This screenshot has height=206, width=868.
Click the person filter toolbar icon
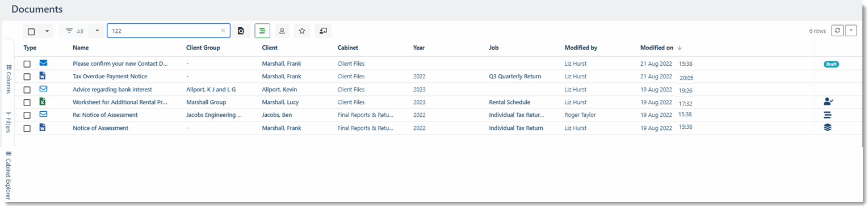[282, 31]
